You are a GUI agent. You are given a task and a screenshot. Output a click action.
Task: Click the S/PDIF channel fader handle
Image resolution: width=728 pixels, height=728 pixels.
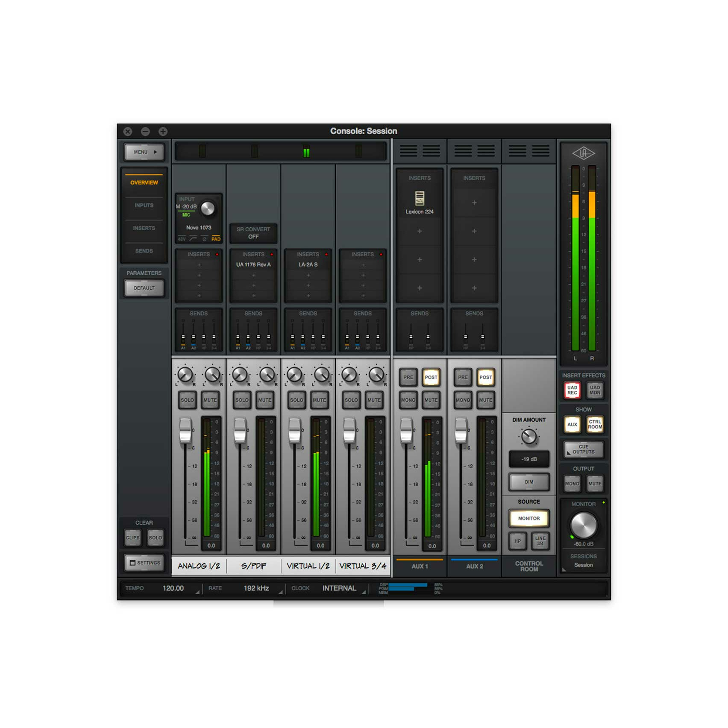click(x=240, y=431)
